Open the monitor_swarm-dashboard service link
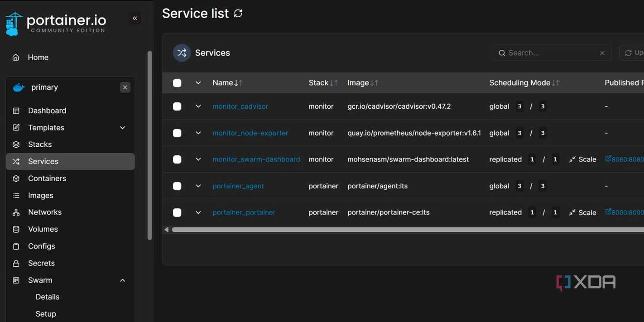 [x=256, y=159]
